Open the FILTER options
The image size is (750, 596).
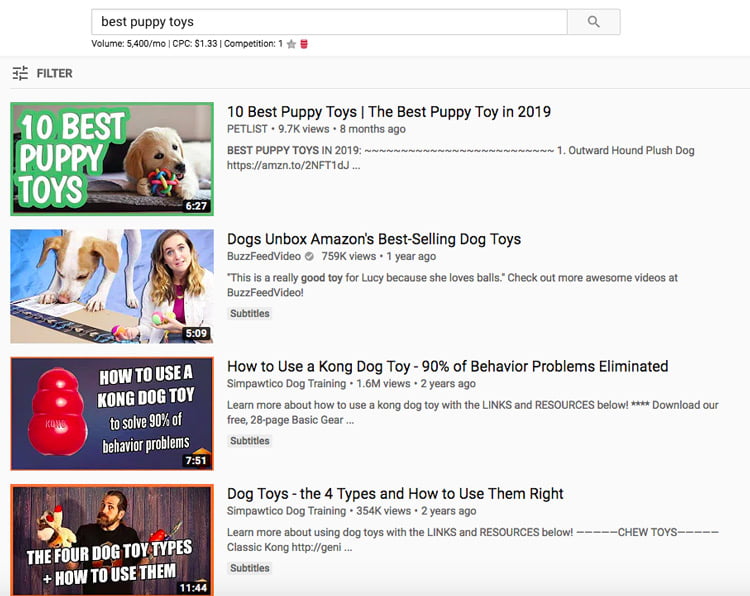(x=55, y=73)
